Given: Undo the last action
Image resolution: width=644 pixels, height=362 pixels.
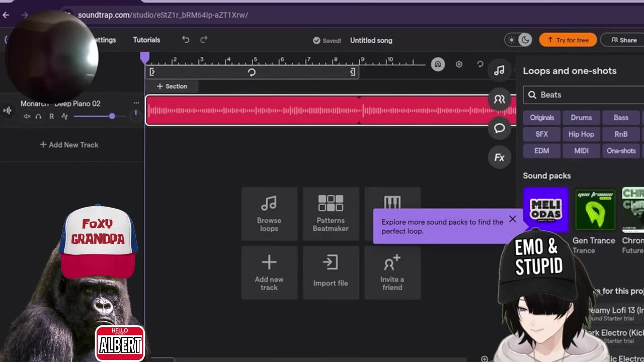Looking at the screenshot, I should (x=186, y=40).
